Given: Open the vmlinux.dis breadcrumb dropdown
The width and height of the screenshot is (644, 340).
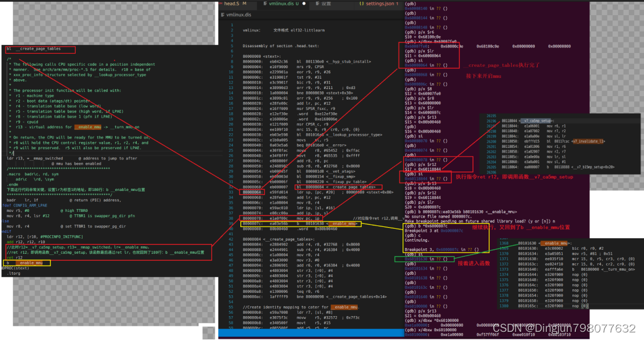Looking at the screenshot, I should tap(239, 15).
